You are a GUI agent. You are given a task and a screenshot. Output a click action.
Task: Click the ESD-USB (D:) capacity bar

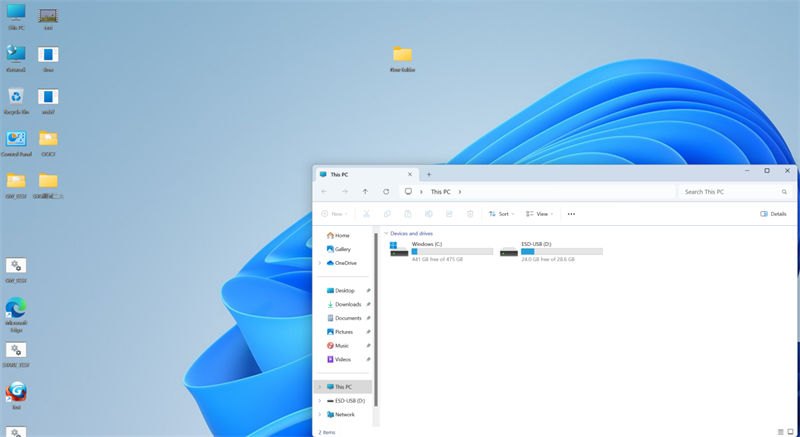click(562, 252)
